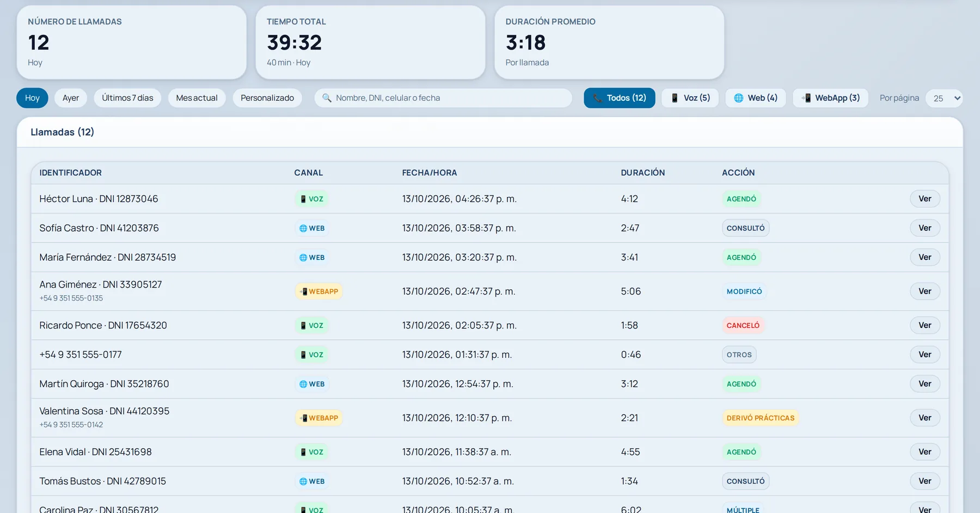
Task: Select Últimos 7 días filter
Action: 127,98
